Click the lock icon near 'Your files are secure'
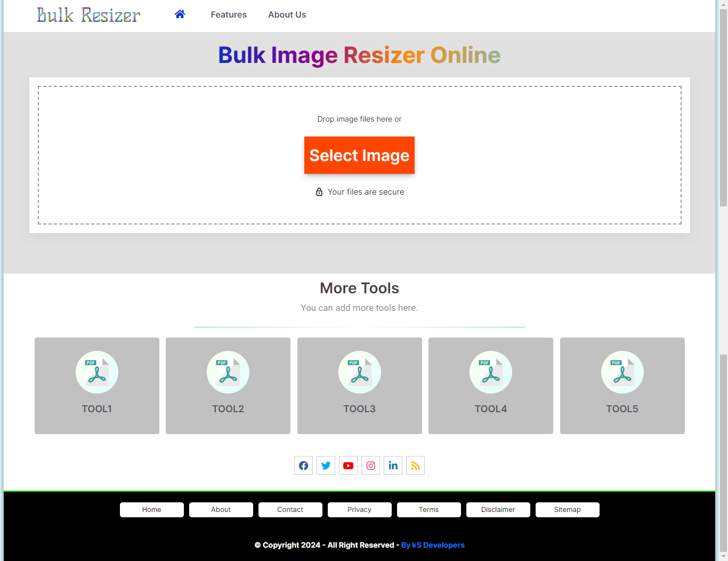728x561 pixels. (x=319, y=191)
